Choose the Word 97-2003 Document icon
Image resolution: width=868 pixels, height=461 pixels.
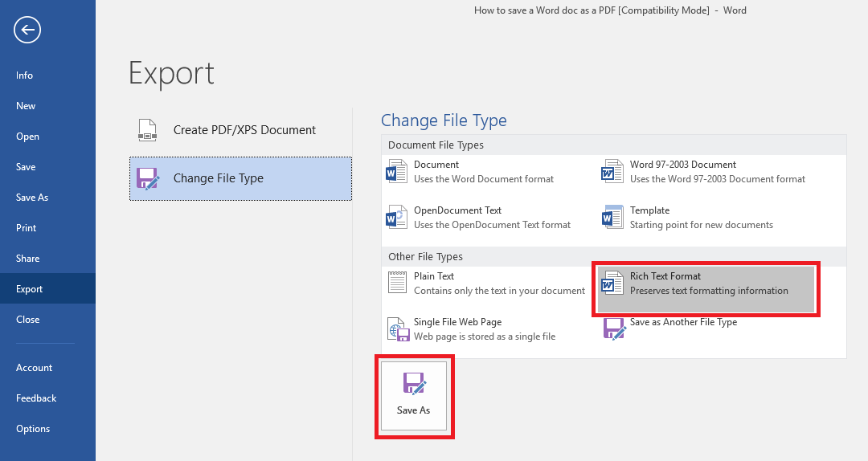pos(613,171)
